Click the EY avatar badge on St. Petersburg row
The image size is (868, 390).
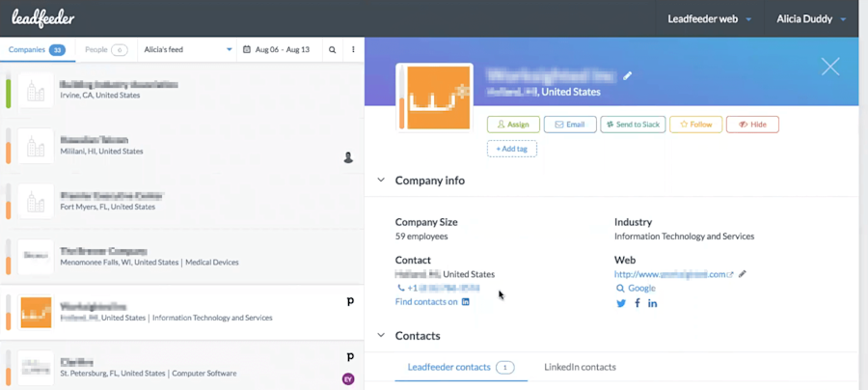(348, 379)
